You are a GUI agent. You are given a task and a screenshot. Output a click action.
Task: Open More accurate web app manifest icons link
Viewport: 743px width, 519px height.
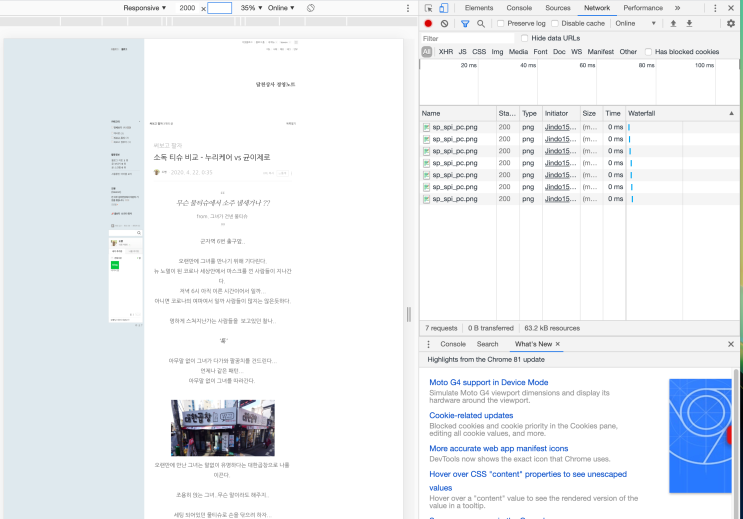tap(498, 448)
